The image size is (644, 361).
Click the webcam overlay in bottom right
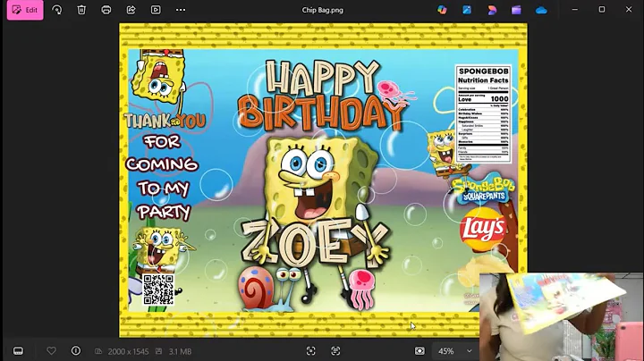561,316
